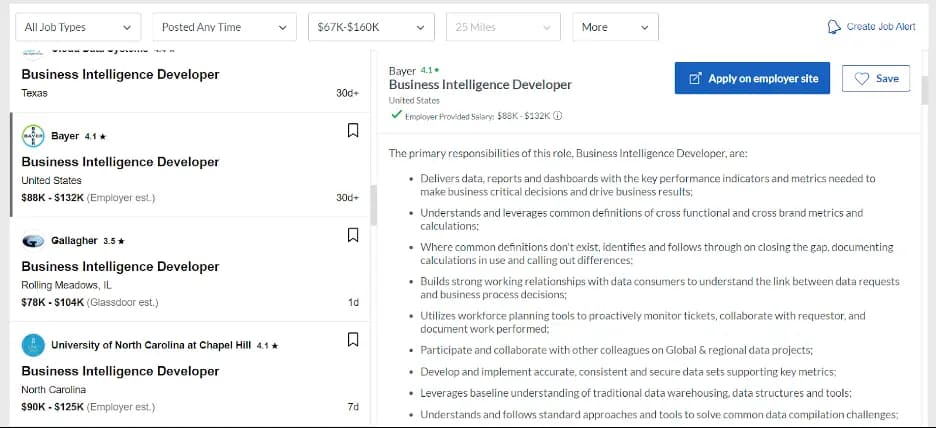Screen dimensions: 936x428
Task: Click the Gallagher 3.5 star rating
Action: (113, 241)
